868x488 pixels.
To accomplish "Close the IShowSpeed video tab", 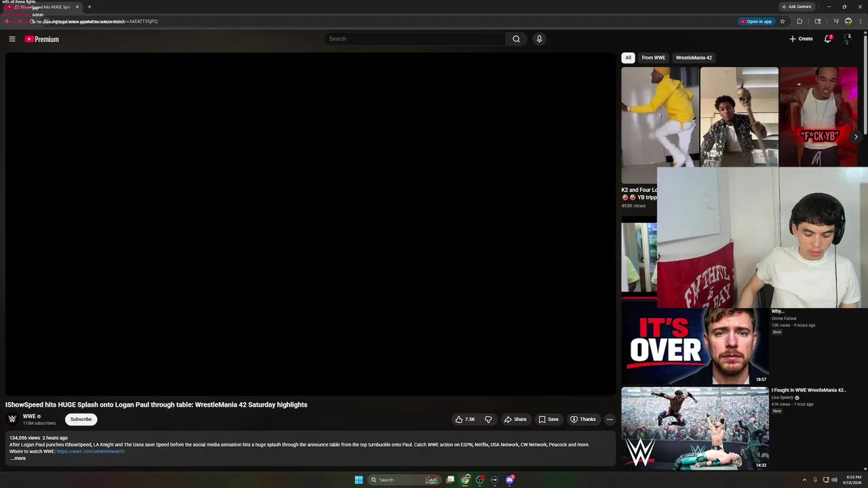I will click(77, 7).
